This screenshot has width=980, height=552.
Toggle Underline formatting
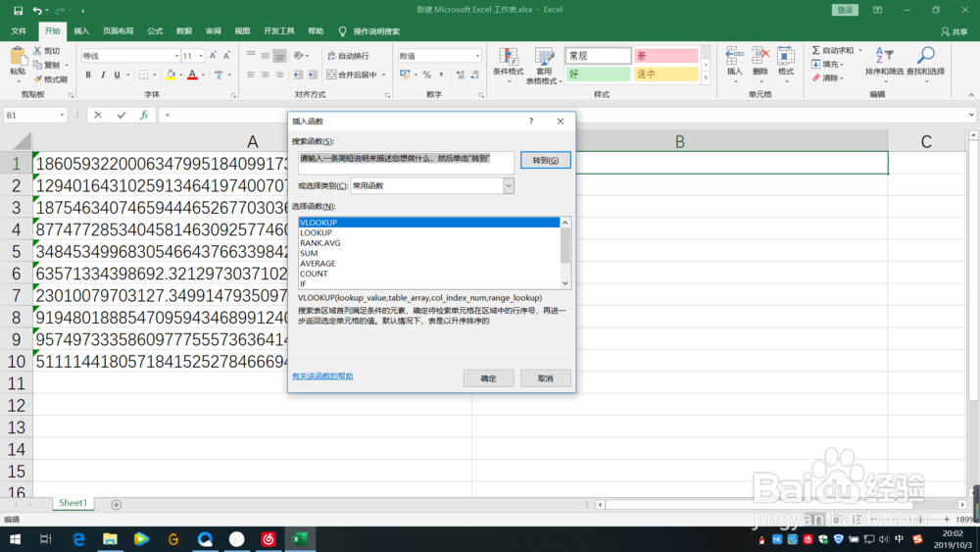pyautogui.click(x=117, y=75)
